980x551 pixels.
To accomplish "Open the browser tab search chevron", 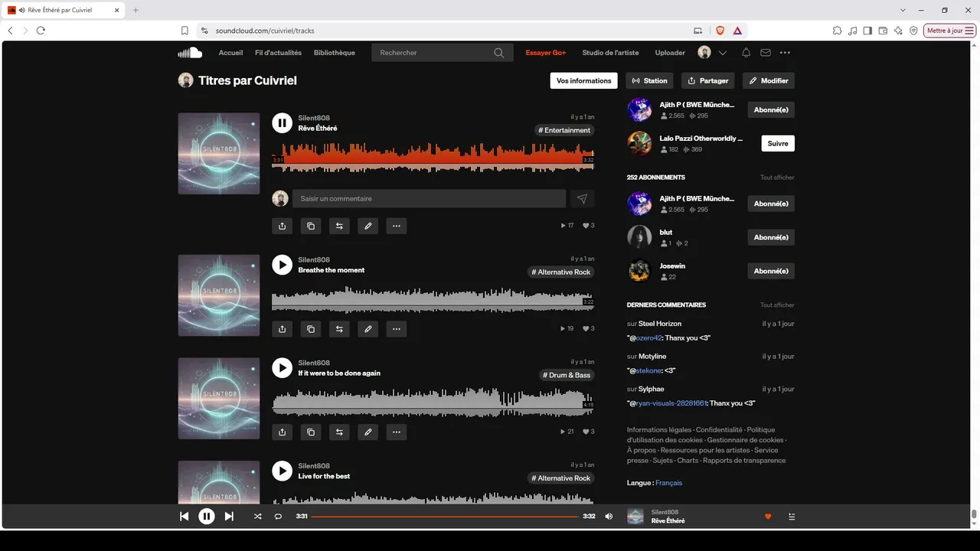I will coord(903,10).
